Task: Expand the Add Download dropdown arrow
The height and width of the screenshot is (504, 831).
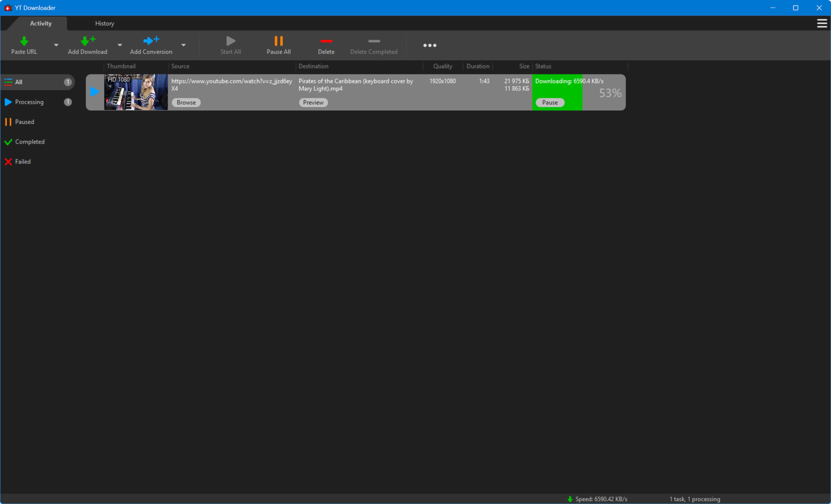Action: (x=120, y=45)
